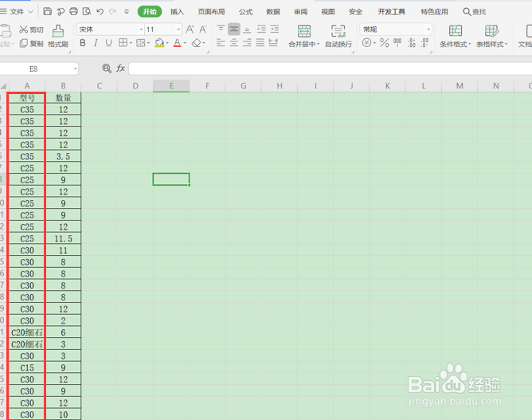This screenshot has height=420, width=532.
Task: Select cell containing 11.5
Action: click(x=63, y=238)
